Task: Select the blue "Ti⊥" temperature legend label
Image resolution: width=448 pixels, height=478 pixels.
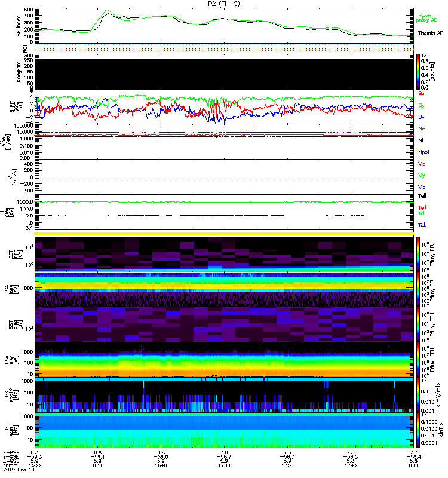Action: click(x=422, y=225)
